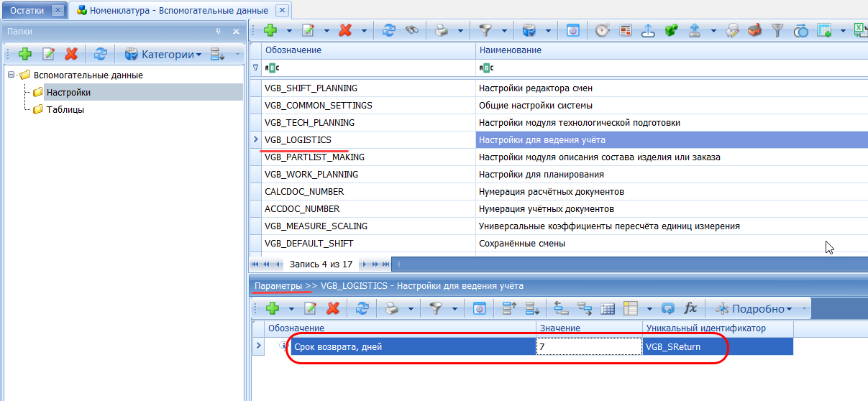868x401 pixels.
Task: Click the red X delete icon in Папки panel
Action: click(71, 54)
